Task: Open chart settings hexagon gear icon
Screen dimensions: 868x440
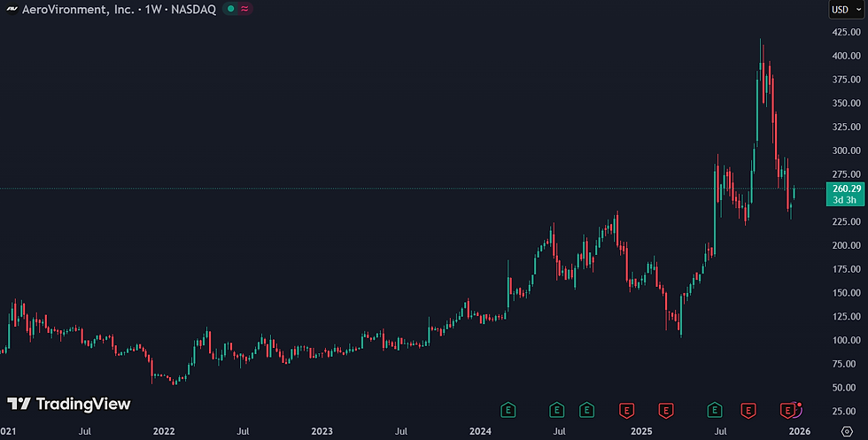Action: coord(847,431)
